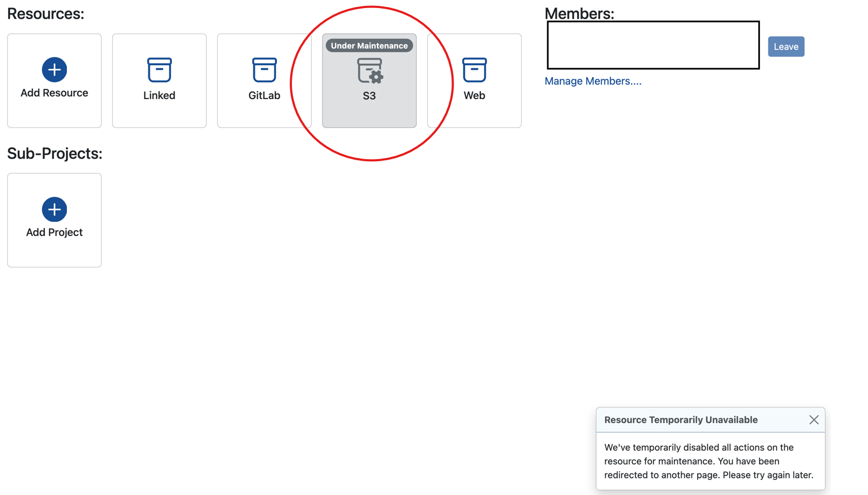Click the Add Project text label

click(x=54, y=232)
